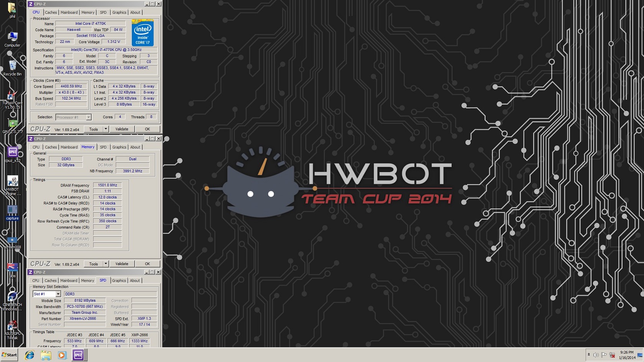Open Slot #1 memory slot dropdown

click(47, 294)
